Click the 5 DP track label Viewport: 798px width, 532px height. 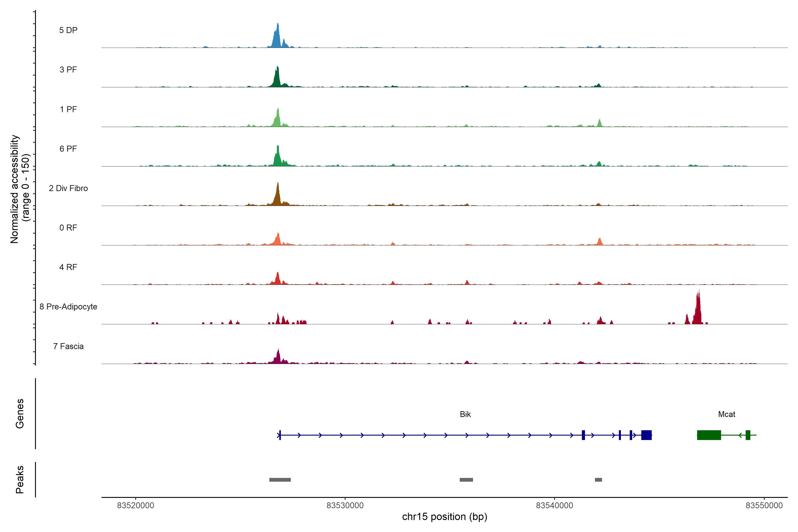(x=68, y=30)
